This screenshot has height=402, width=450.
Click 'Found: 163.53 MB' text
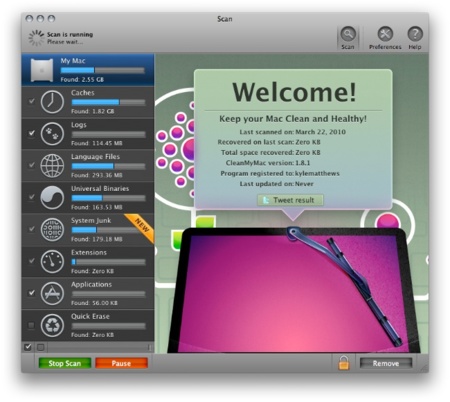97,207
